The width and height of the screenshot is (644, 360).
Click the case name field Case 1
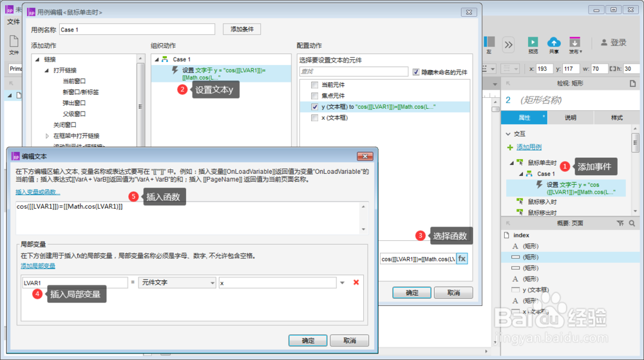(x=137, y=30)
